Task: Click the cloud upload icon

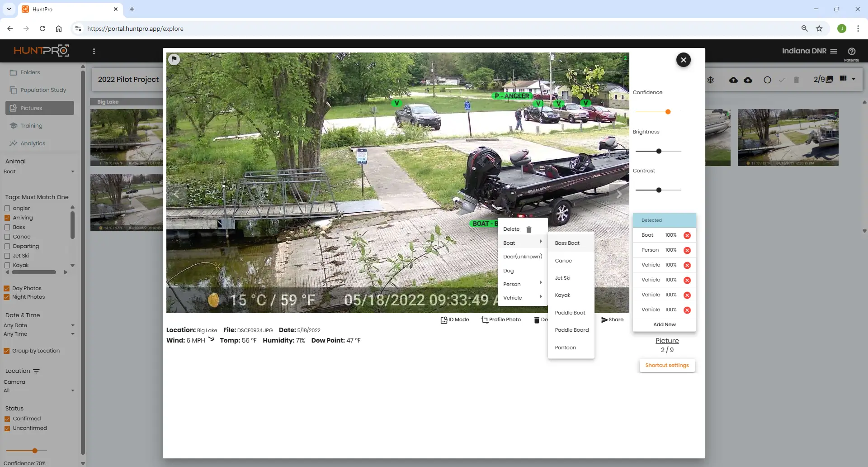Action: [733, 80]
